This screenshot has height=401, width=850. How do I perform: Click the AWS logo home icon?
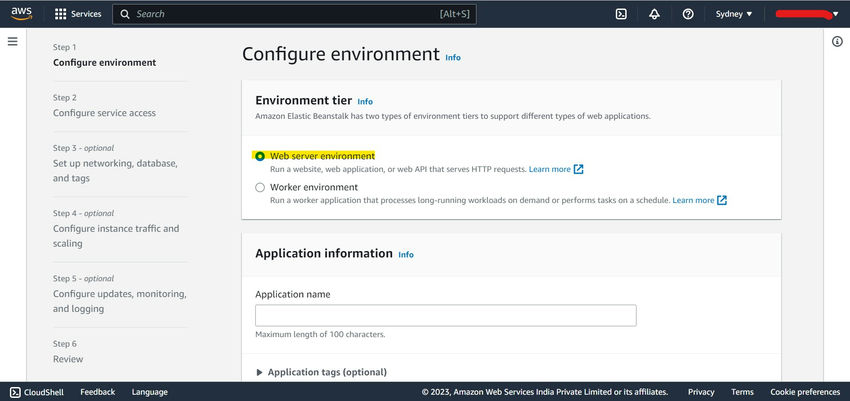21,14
